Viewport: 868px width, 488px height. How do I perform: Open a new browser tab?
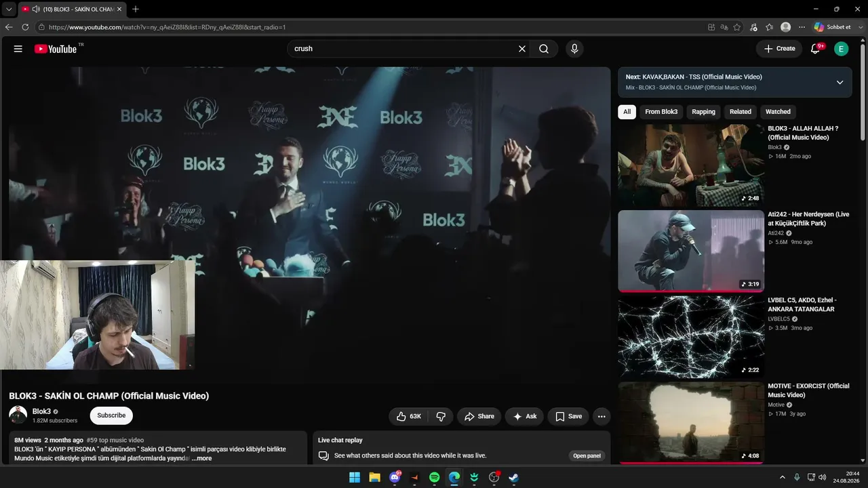pos(136,9)
